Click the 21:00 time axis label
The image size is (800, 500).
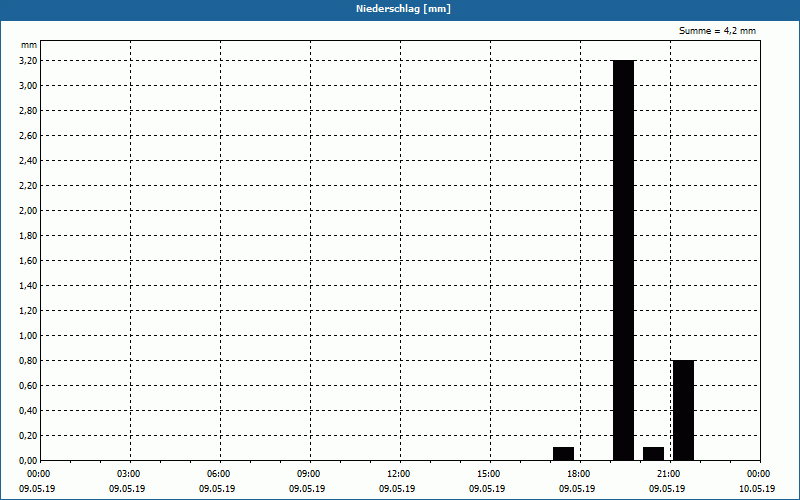(668, 474)
